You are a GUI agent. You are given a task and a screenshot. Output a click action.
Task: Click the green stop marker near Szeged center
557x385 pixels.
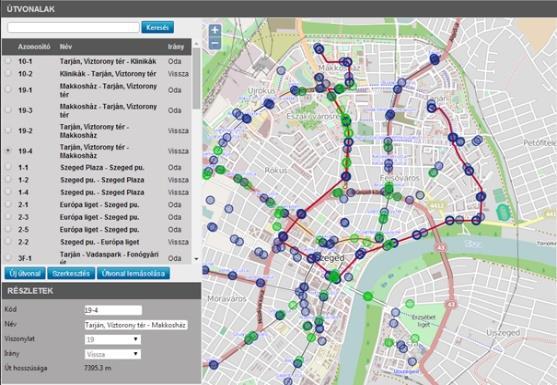[334, 276]
